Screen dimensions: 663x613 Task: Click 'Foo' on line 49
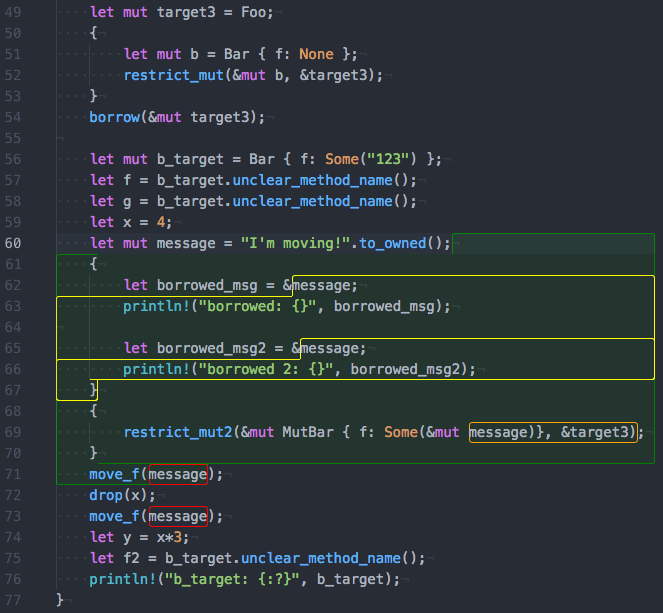pyautogui.click(x=253, y=12)
